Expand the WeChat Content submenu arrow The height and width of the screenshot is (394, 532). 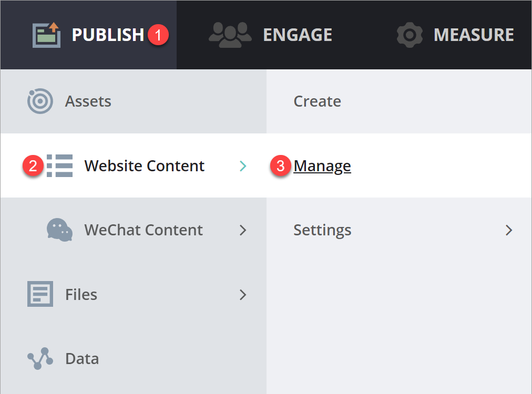(242, 230)
